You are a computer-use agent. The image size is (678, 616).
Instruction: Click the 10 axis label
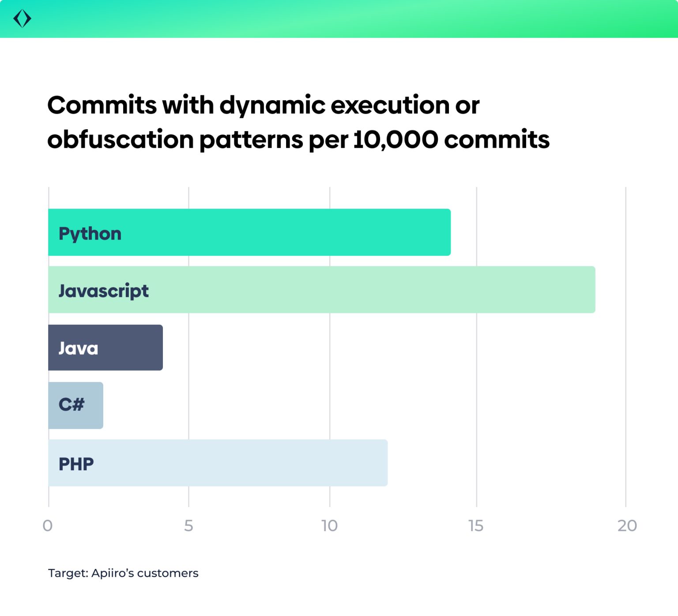click(330, 526)
